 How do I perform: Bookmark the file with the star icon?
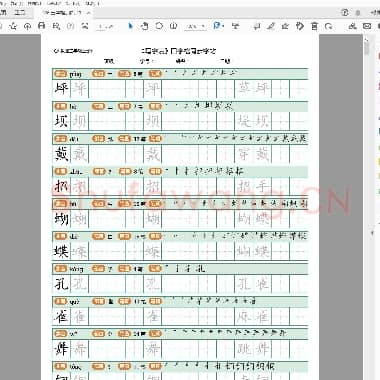tap(13, 26)
